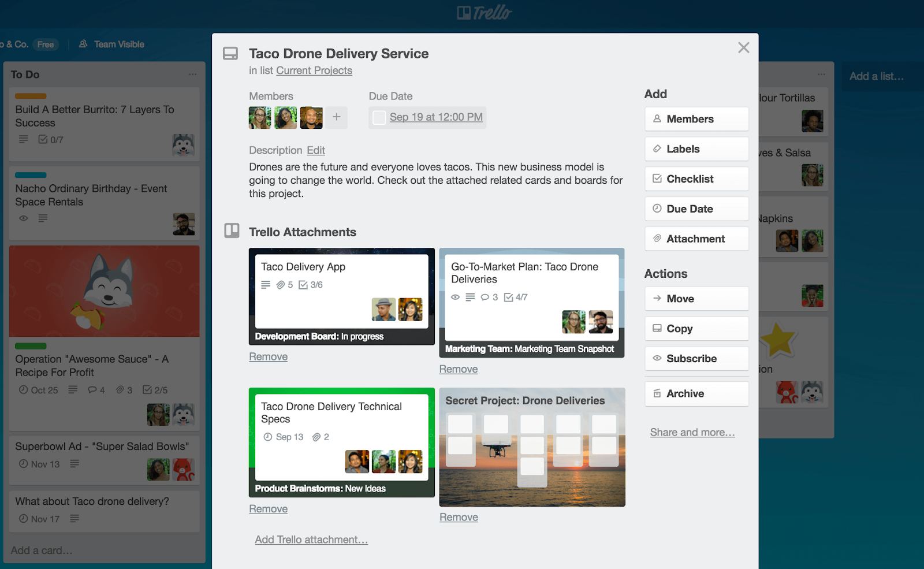Open the Go-To-Market Plan attached card

point(532,303)
